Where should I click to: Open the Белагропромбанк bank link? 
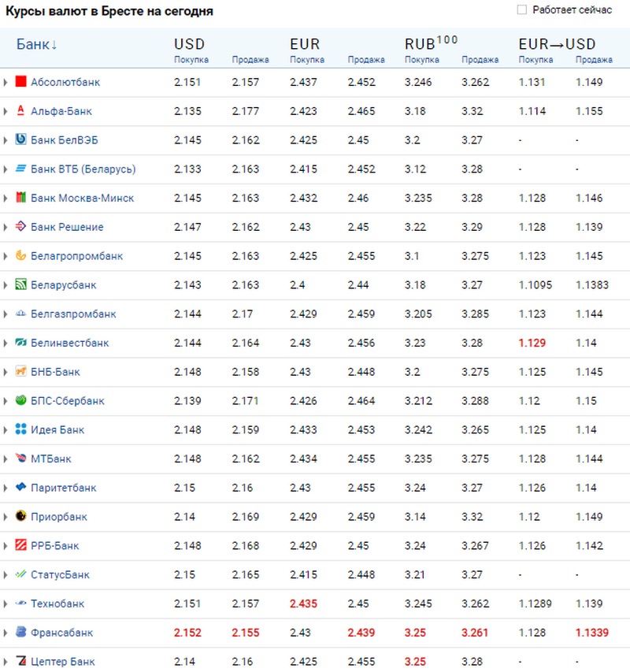click(76, 256)
